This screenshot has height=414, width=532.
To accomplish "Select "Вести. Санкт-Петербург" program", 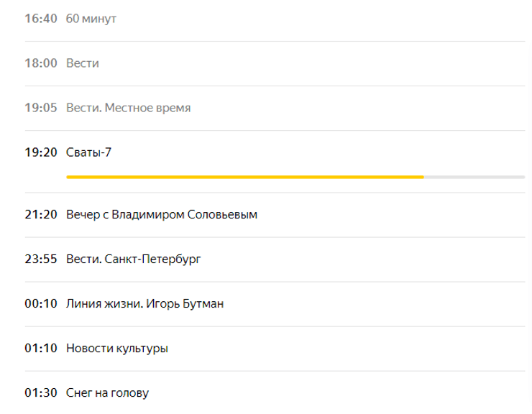I will coord(133,259).
